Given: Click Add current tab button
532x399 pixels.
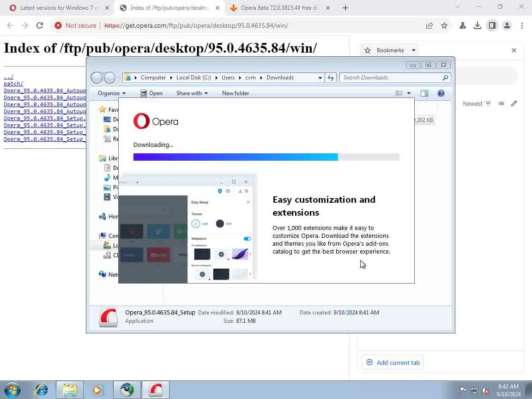Looking at the screenshot, I should click(393, 363).
